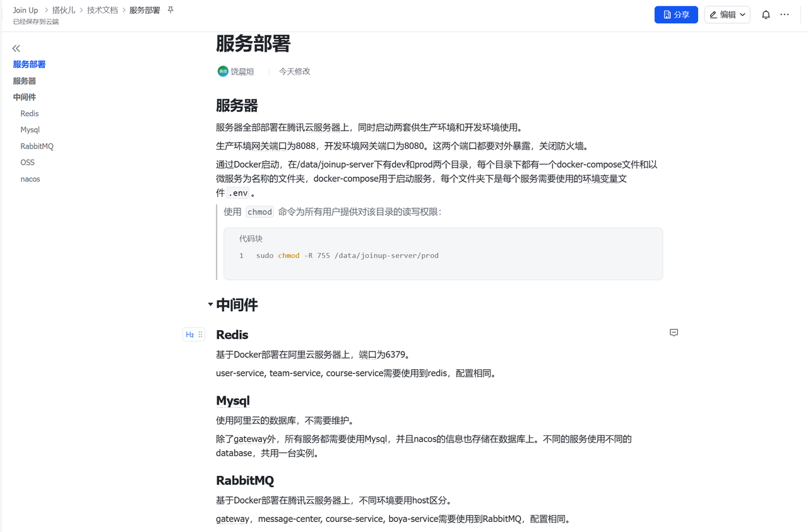Click the drag handle dots beside Redis heading
The height and width of the screenshot is (532, 808).
coord(200,334)
